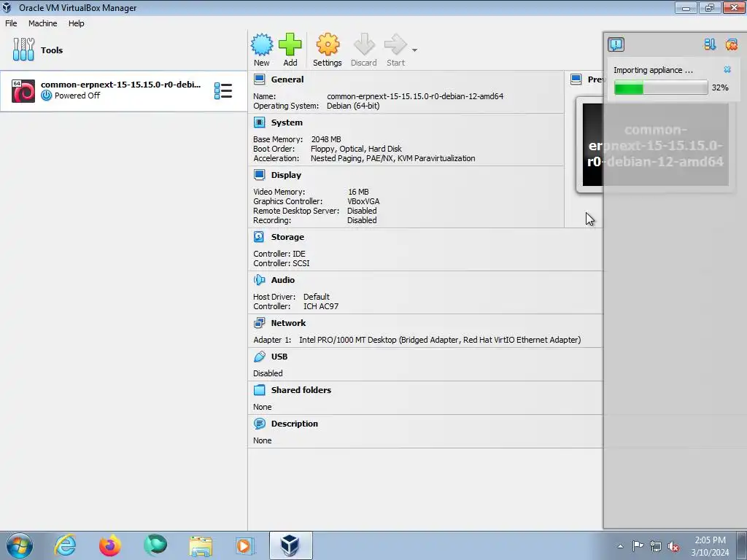Select the Tools icon in left pane
This screenshot has height=560, width=747.
(x=23, y=50)
